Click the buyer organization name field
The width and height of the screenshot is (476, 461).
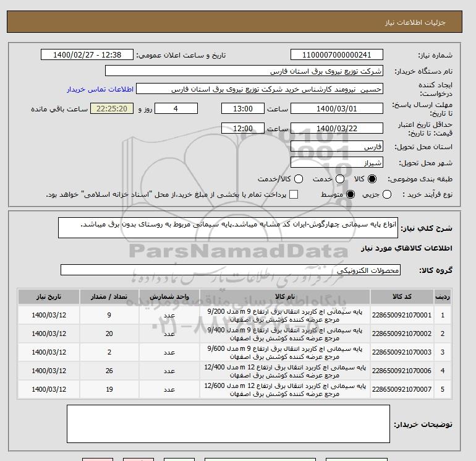pyautogui.click(x=244, y=71)
